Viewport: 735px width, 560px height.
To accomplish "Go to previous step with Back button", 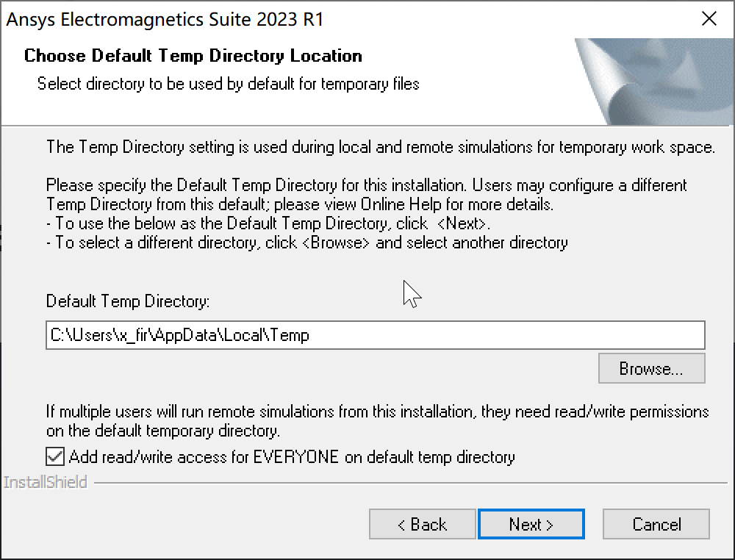I will point(423,524).
